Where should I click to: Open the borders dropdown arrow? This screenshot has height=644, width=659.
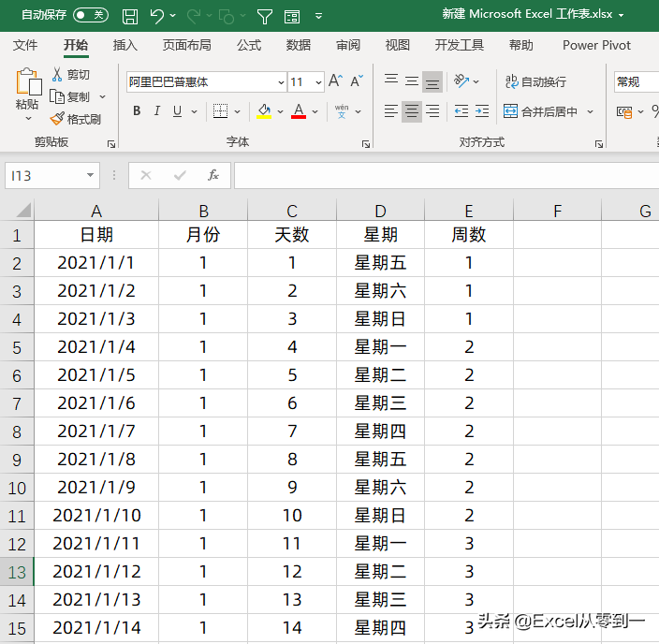[237, 111]
